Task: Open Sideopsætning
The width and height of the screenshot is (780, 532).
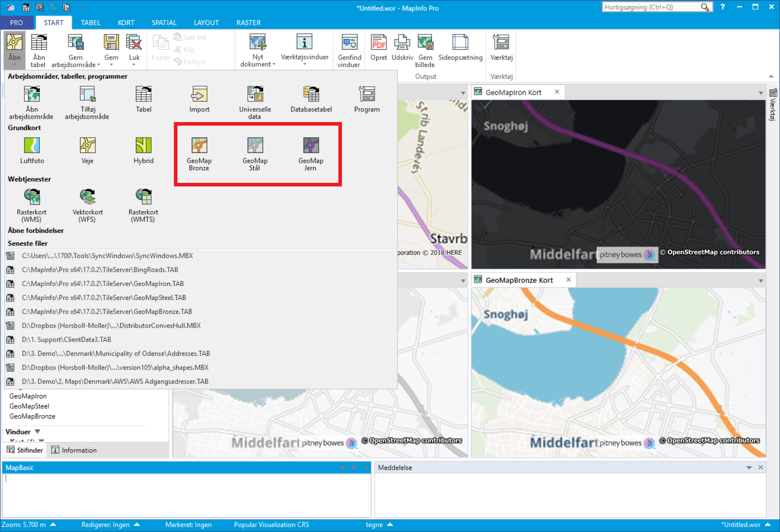Action: [x=460, y=47]
